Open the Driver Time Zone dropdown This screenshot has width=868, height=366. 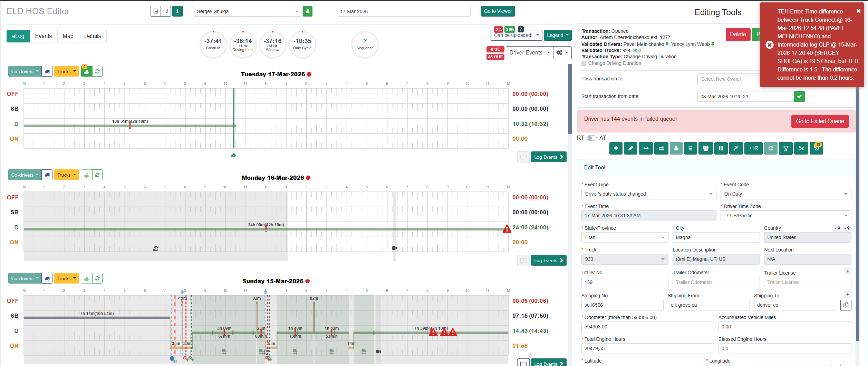pyautogui.click(x=785, y=216)
